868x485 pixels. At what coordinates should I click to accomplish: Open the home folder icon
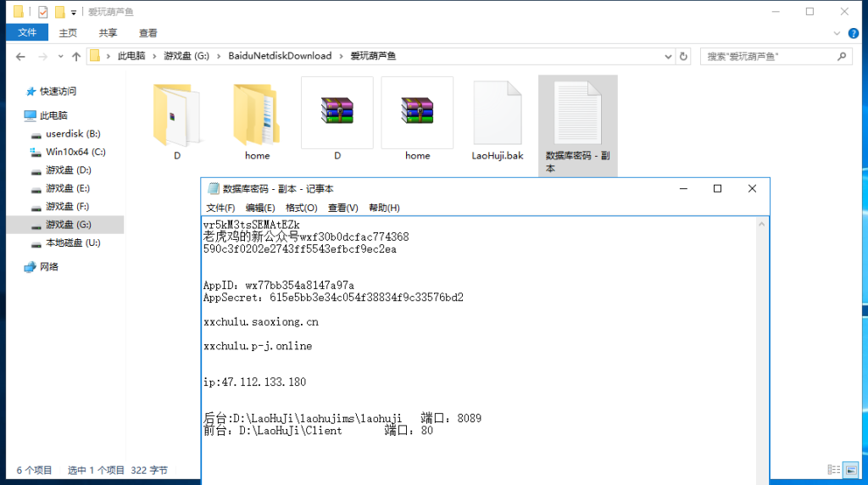257,114
